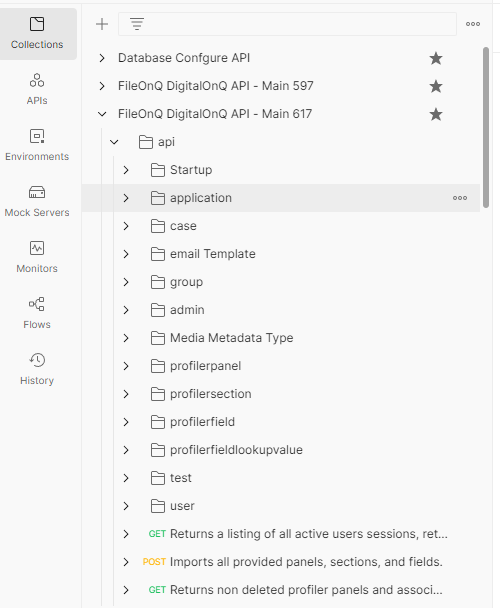Open Flows in the sidebar
The width and height of the screenshot is (500, 608).
(x=37, y=313)
